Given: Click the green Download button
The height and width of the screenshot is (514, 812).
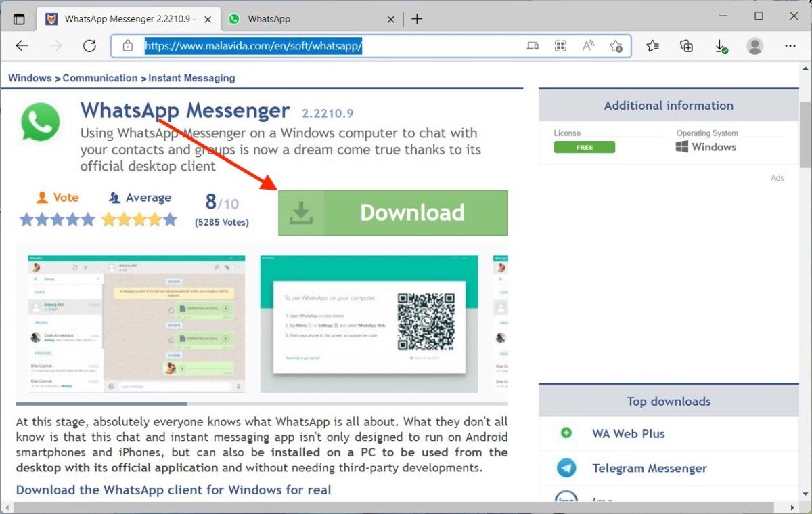Looking at the screenshot, I should tap(393, 213).
